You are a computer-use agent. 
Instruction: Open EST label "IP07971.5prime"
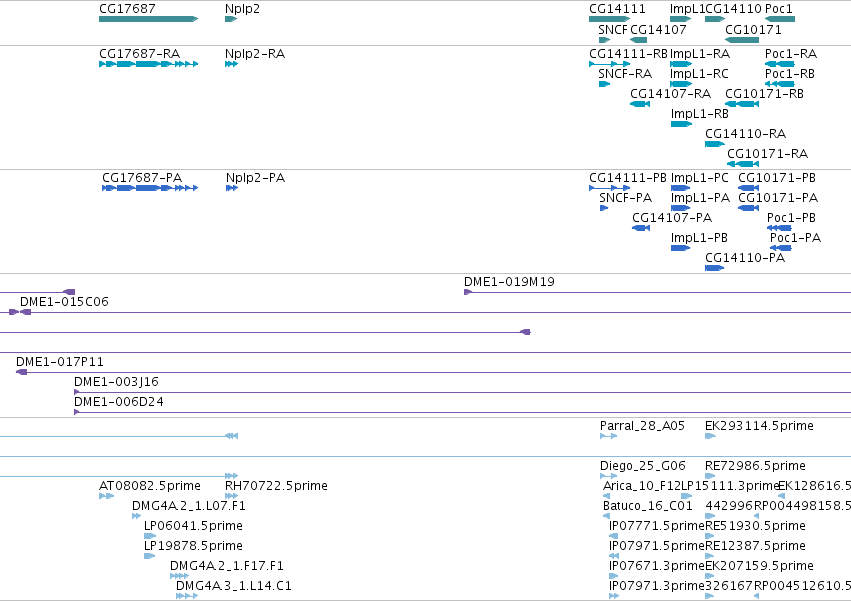(657, 546)
